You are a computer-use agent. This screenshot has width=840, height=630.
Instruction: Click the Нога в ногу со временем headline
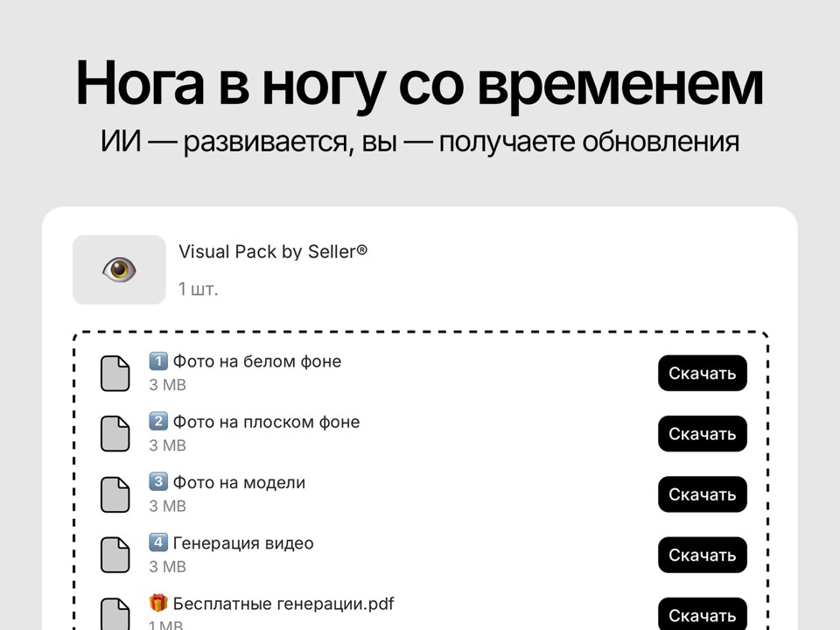click(420, 84)
